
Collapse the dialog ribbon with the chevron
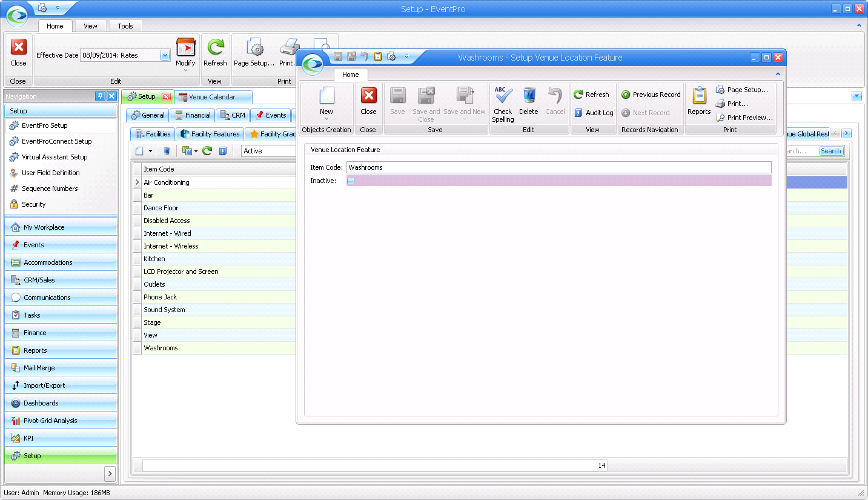[779, 75]
